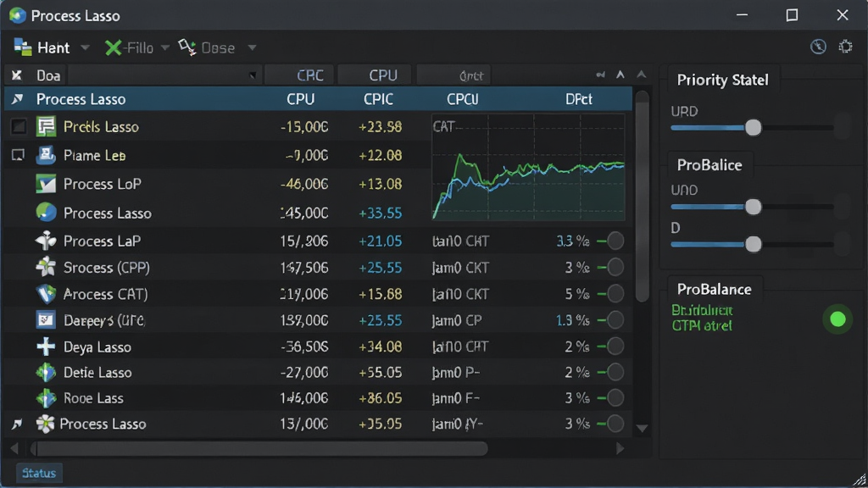Click the Arocess CAT) shield icon

click(x=46, y=294)
